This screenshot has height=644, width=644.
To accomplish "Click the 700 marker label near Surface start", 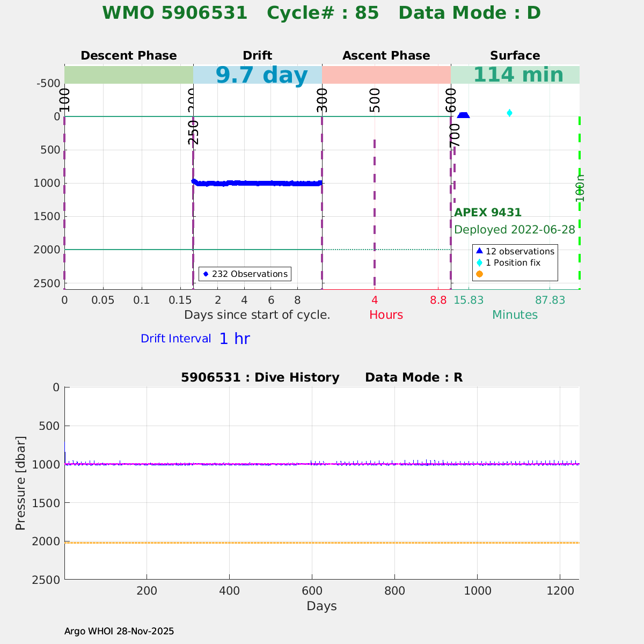I will (455, 135).
